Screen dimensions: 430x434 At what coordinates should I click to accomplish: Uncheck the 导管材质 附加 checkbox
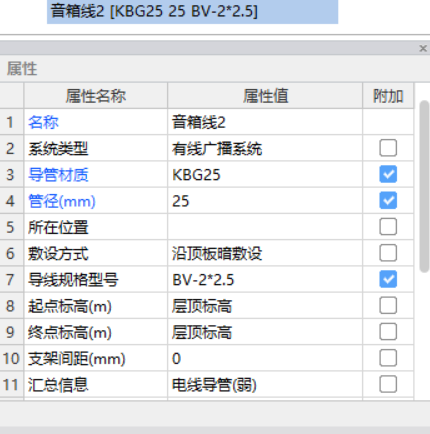pyautogui.click(x=388, y=174)
